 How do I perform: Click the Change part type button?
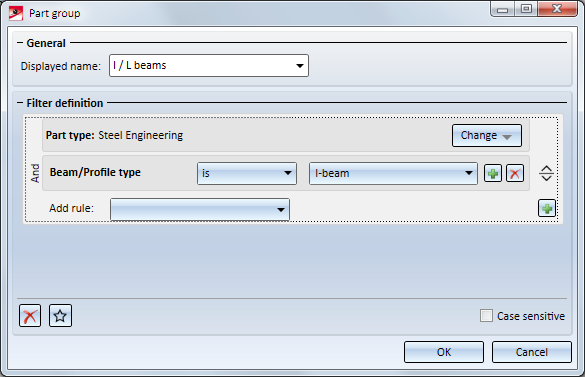coord(487,135)
